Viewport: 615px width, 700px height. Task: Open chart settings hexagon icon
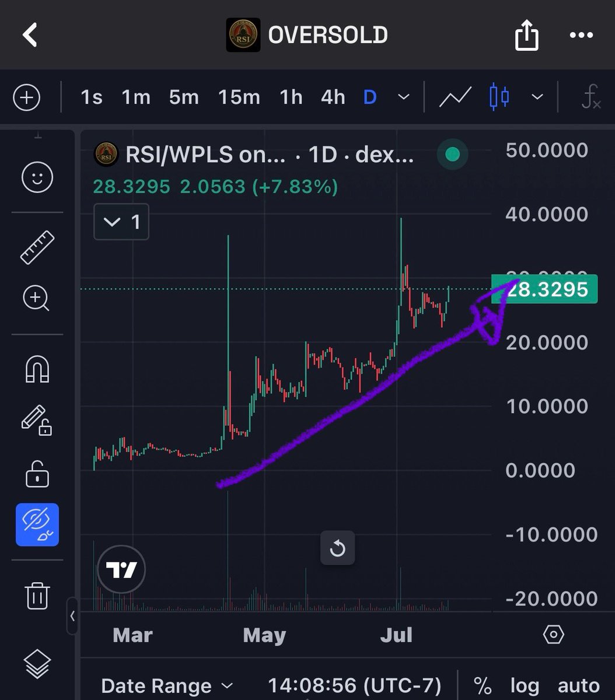click(x=553, y=634)
